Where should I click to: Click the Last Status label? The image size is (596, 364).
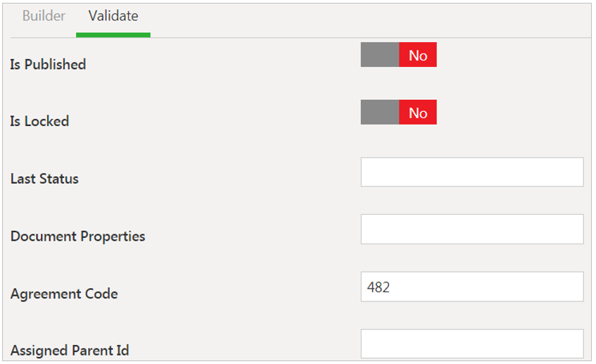(44, 179)
